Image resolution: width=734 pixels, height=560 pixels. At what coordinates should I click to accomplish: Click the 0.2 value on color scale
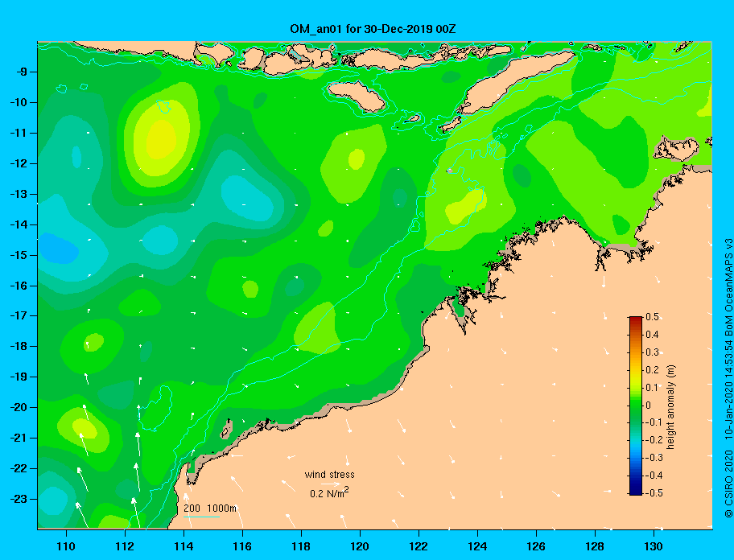pyautogui.click(x=652, y=369)
